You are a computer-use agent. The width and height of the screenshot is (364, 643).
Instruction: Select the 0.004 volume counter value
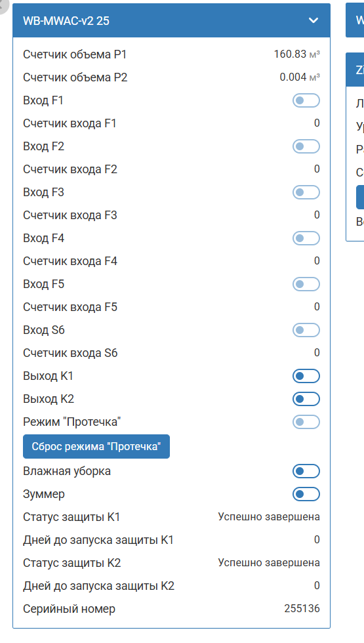point(293,77)
